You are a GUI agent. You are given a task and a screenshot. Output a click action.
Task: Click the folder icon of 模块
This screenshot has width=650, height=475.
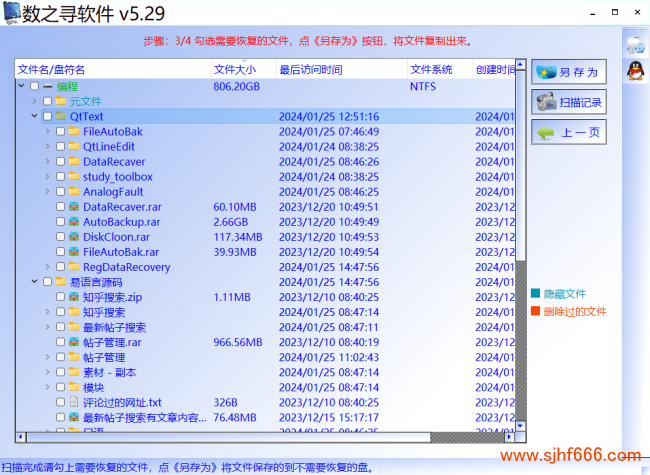pos(74,387)
